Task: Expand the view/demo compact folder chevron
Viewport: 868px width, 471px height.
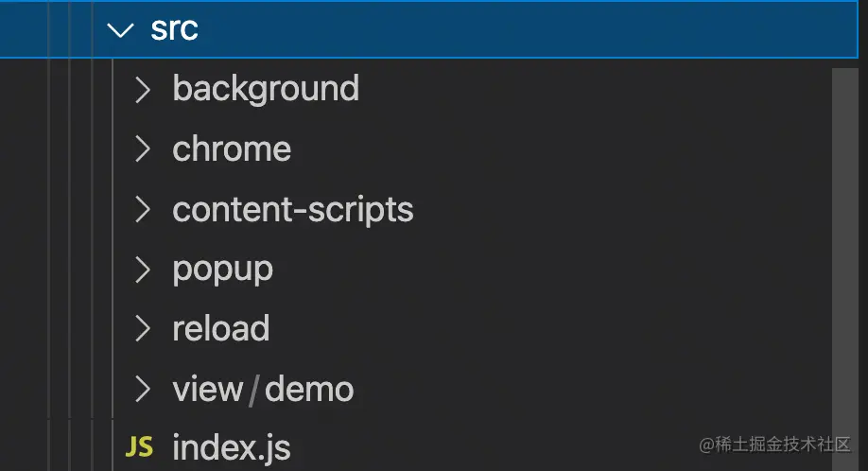Action: pos(143,389)
